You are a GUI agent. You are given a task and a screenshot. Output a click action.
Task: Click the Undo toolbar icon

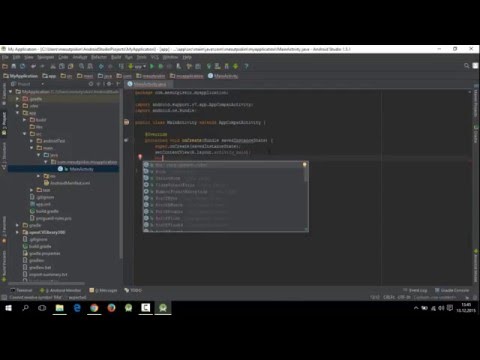(33, 66)
